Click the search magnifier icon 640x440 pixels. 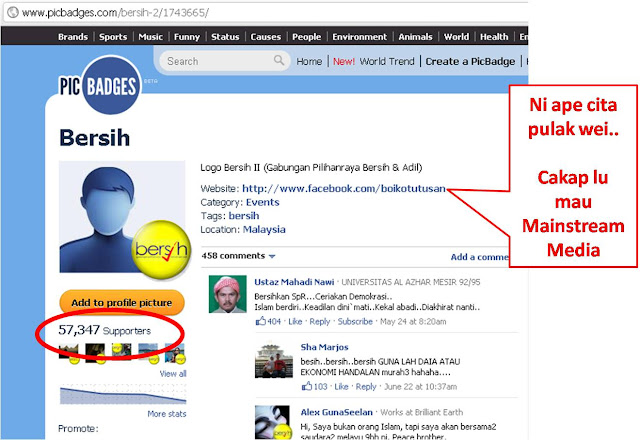click(x=279, y=60)
